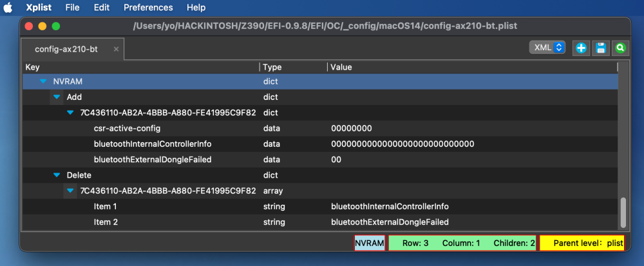Screen dimensions: 644x266
Task: Click the Children: 2 status entry
Action: 514,243
